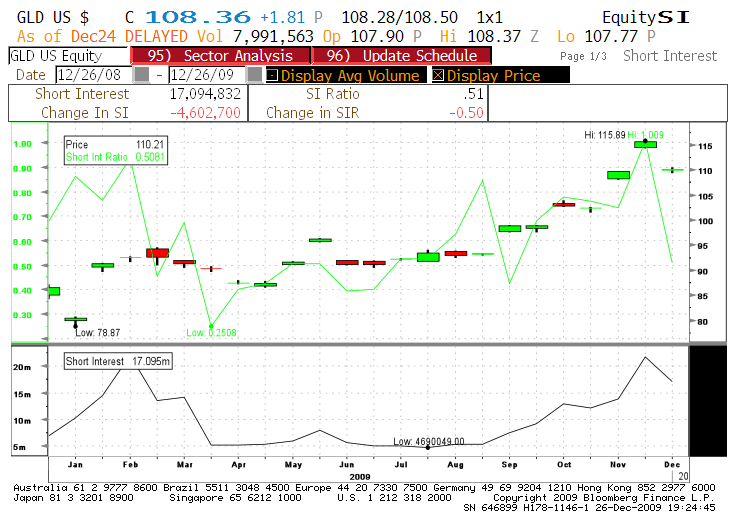Viewport: 736px width, 527px height.
Task: Click the 2009 year label under the axis
Action: [360, 476]
